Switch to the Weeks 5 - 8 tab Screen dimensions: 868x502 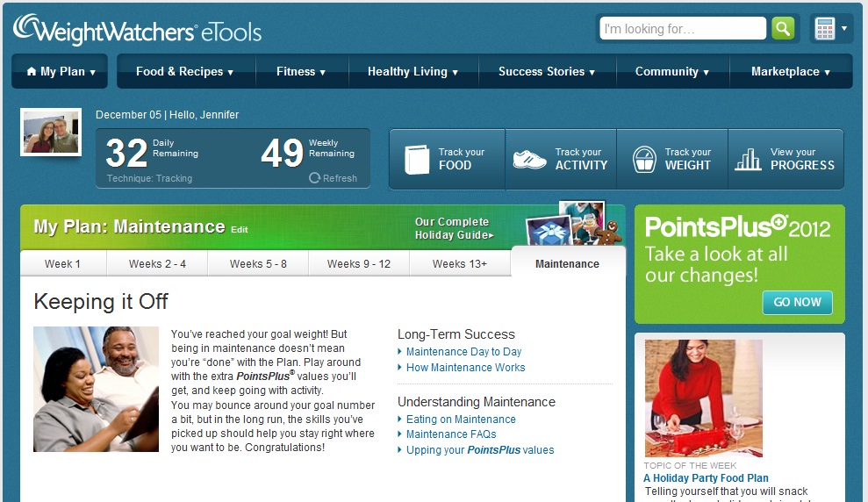click(x=258, y=263)
